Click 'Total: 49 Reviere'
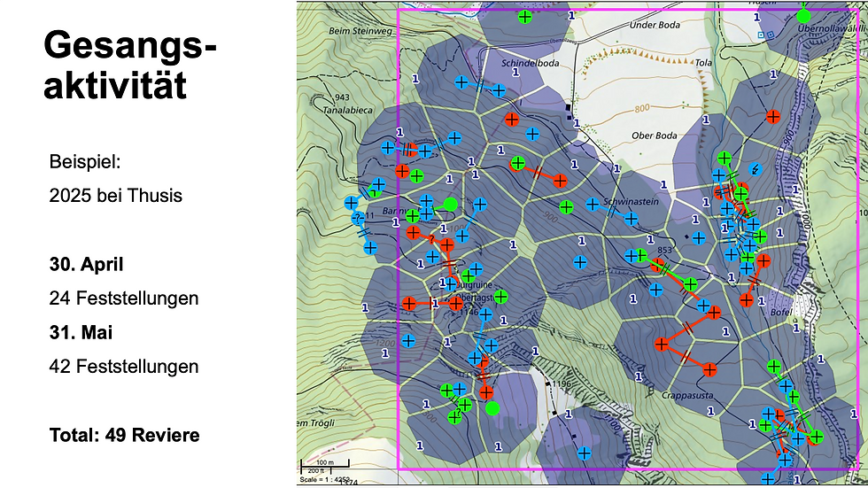The height and width of the screenshot is (488, 868). (x=125, y=435)
